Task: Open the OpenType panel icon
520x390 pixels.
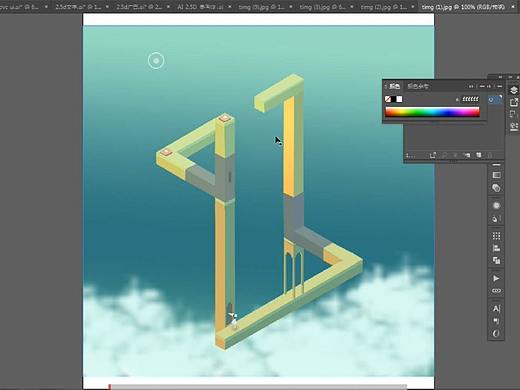Action: pos(496,333)
